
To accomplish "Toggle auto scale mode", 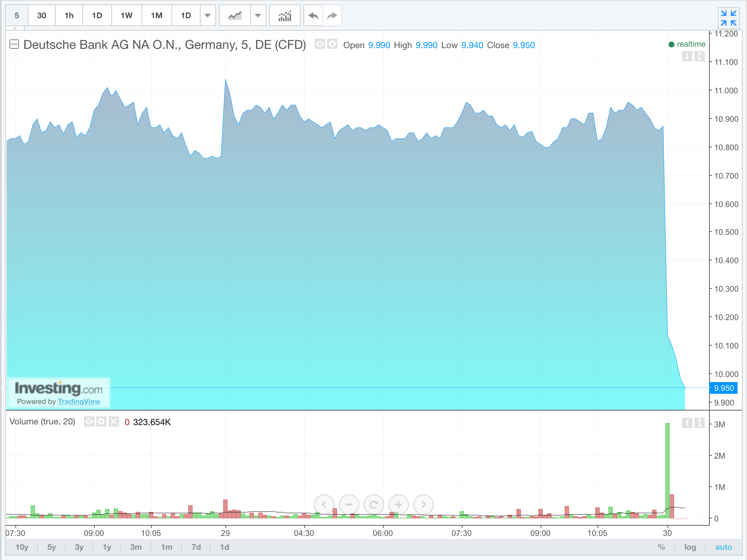I will [x=724, y=547].
